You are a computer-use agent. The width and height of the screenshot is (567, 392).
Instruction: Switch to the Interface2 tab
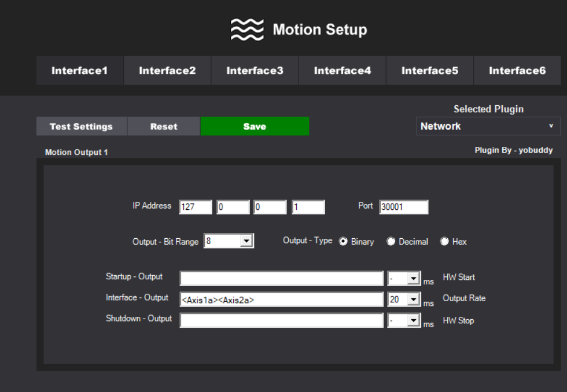coord(167,71)
